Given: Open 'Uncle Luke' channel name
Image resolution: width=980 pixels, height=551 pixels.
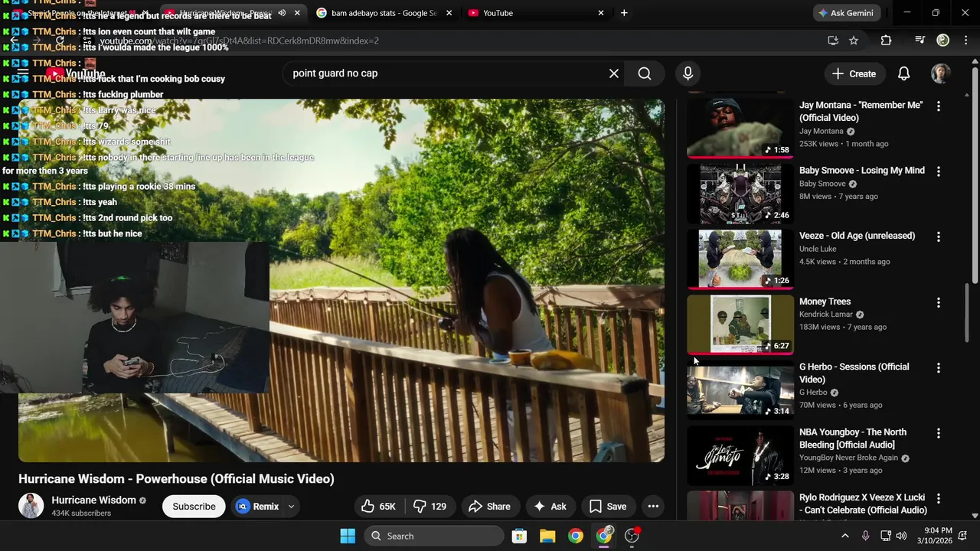Looking at the screenshot, I should click(x=818, y=249).
